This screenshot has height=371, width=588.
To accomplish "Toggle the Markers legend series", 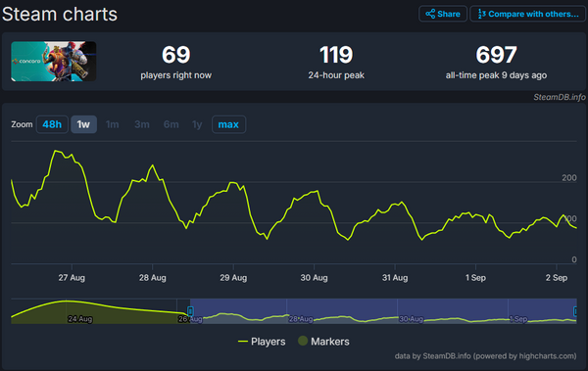I will tap(323, 342).
